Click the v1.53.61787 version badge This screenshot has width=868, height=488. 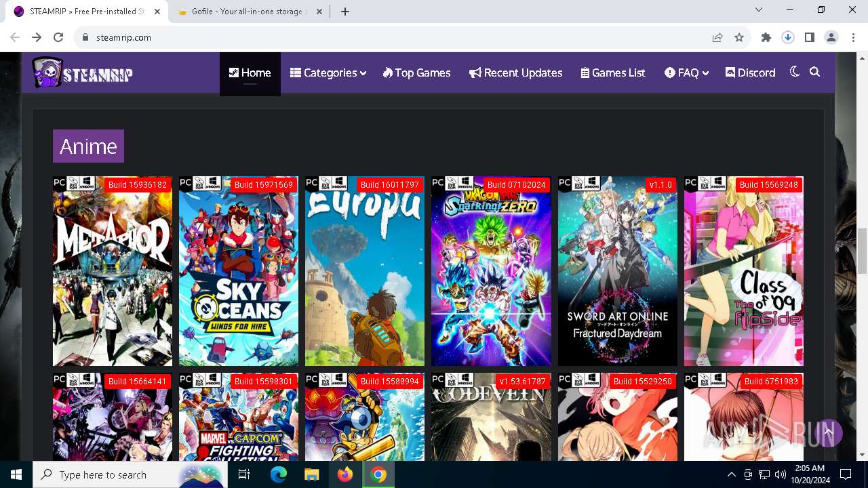click(x=522, y=382)
